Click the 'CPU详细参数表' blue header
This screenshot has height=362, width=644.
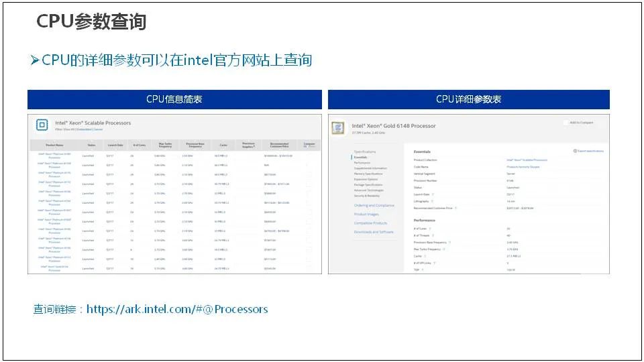tap(469, 99)
